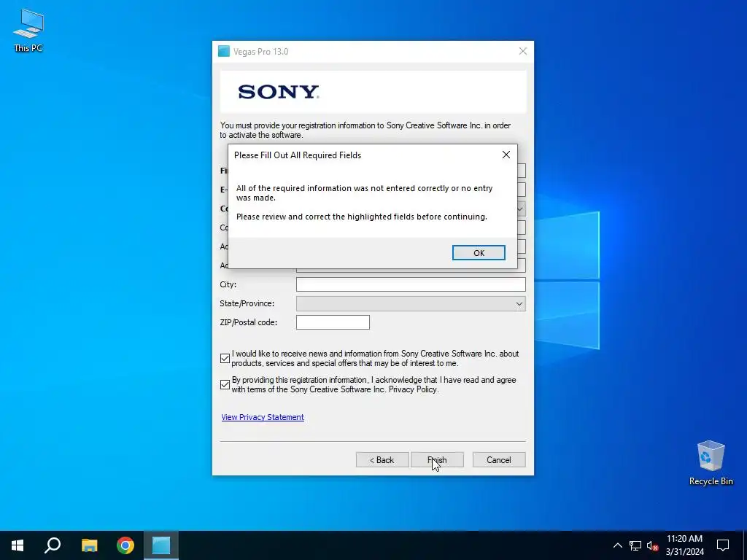This screenshot has width=747, height=560.
Task: Click the Vegas Pro 13.0 title bar icon
Action: click(224, 52)
